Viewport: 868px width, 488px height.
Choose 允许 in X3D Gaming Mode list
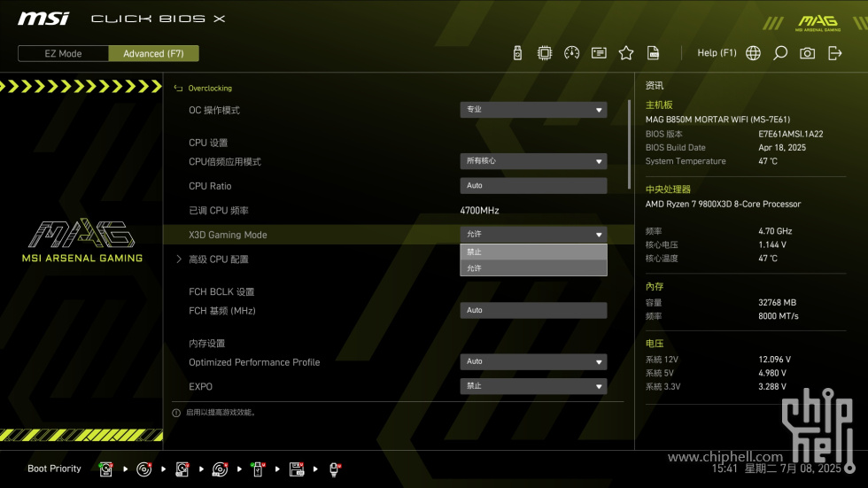point(533,267)
